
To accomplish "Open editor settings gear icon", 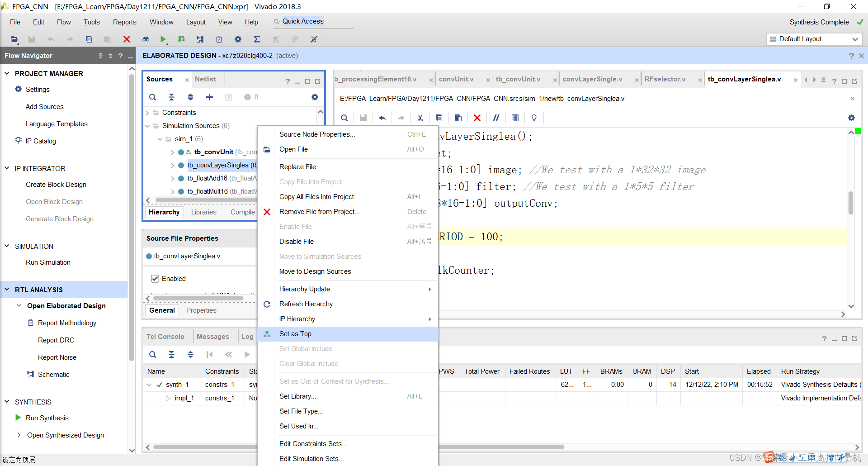I will [x=851, y=118].
